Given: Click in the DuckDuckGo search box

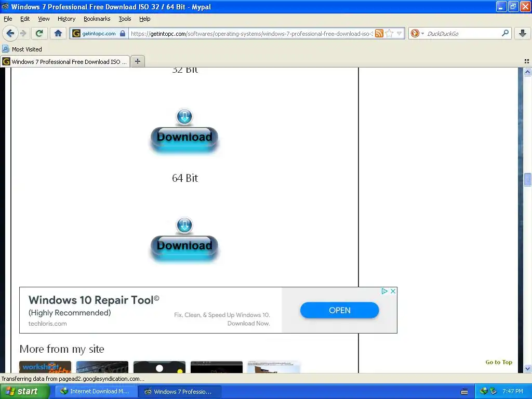Looking at the screenshot, I should click(463, 33).
